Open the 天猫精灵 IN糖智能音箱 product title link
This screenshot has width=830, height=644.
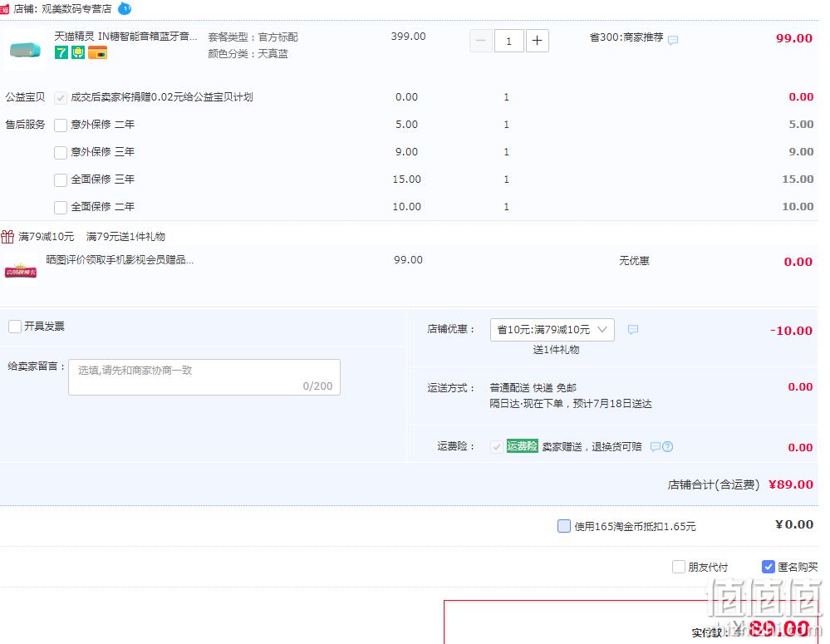pyautogui.click(x=126, y=37)
